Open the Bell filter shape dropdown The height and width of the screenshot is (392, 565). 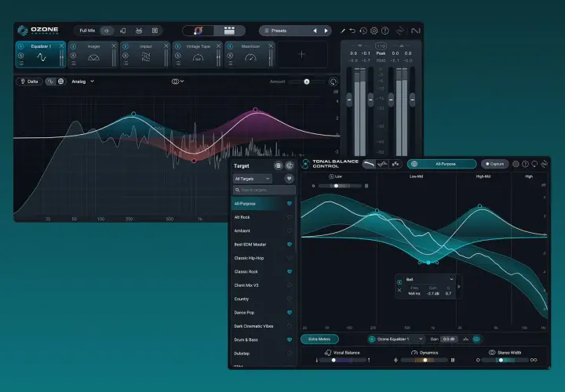click(x=429, y=279)
